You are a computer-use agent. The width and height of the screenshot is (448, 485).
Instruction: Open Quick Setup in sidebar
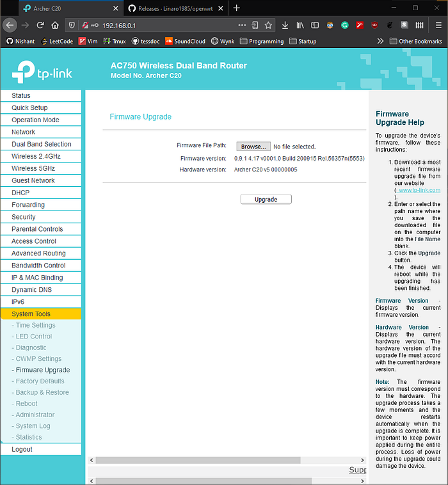(x=41, y=107)
